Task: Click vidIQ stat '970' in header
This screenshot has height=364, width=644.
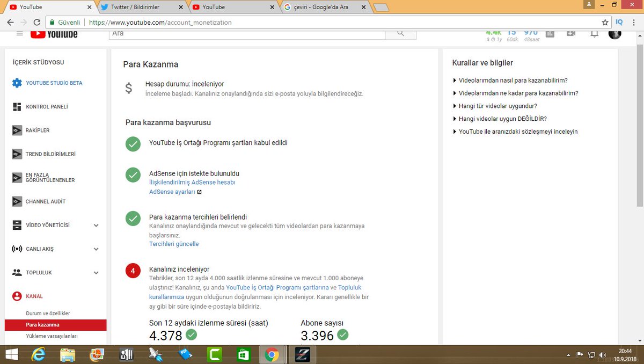Action: coord(531,33)
